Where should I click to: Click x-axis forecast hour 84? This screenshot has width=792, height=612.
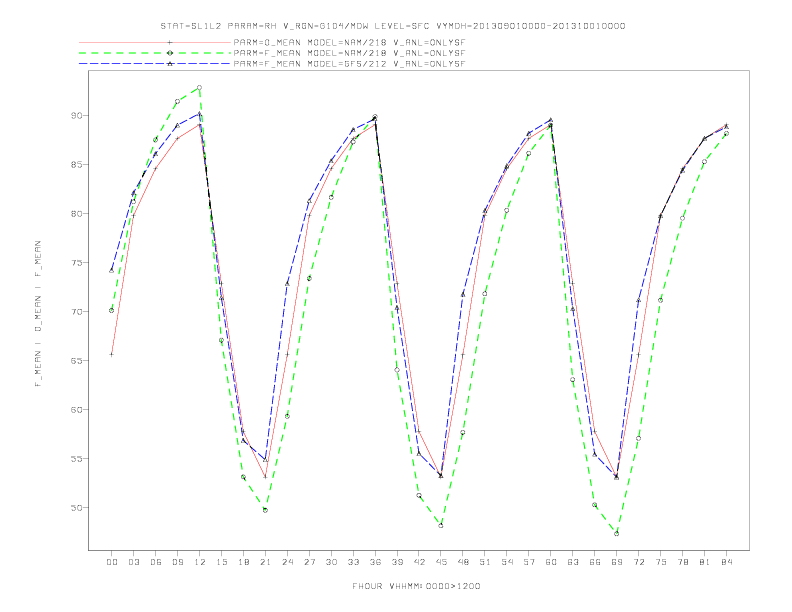tap(727, 562)
